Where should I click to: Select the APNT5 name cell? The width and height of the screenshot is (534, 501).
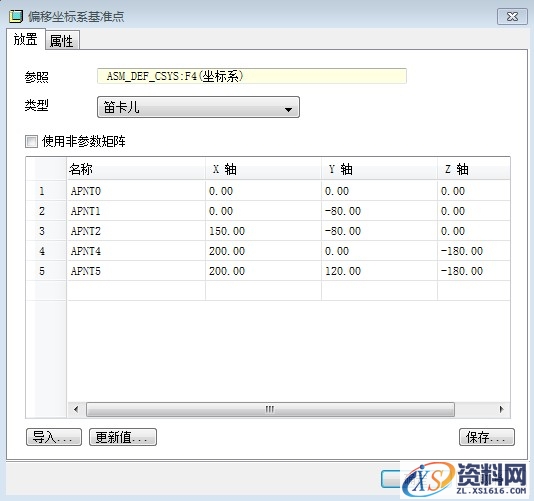tap(136, 271)
